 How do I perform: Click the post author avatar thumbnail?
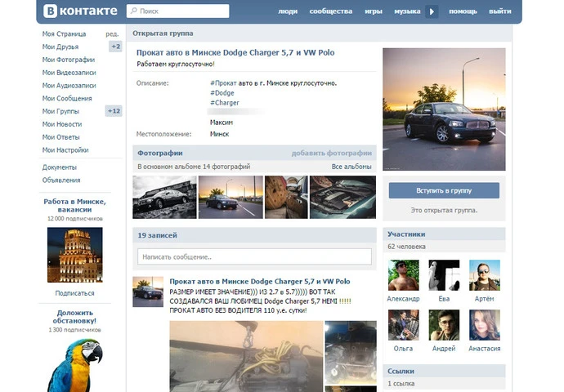(148, 292)
